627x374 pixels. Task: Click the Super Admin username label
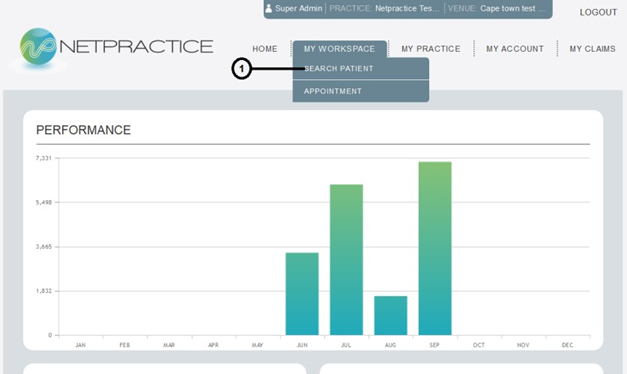tap(298, 8)
